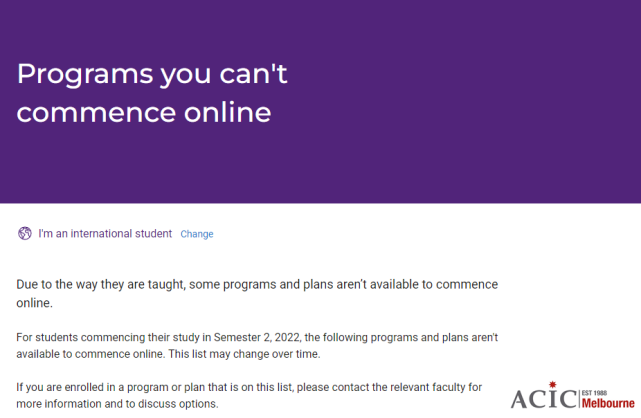641x418 pixels.
Task: Click the globe icon beside international student
Action: pyautogui.click(x=25, y=233)
